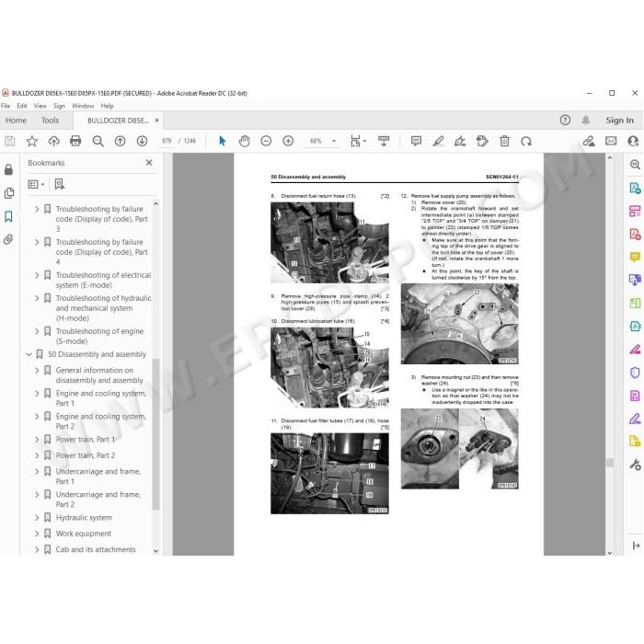Rotate page with rotate icon
The width and height of the screenshot is (644, 644).
[526, 142]
